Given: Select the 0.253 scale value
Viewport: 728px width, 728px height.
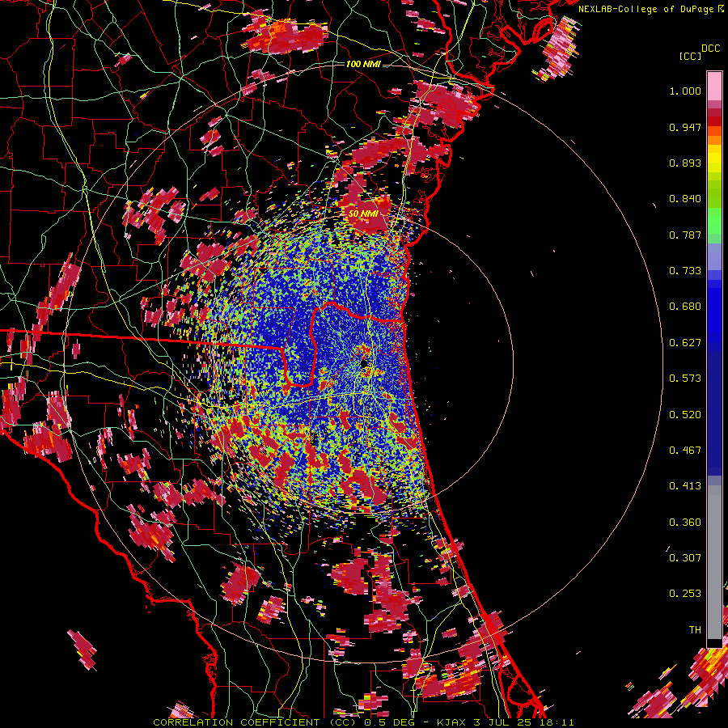Looking at the screenshot, I should 685,594.
